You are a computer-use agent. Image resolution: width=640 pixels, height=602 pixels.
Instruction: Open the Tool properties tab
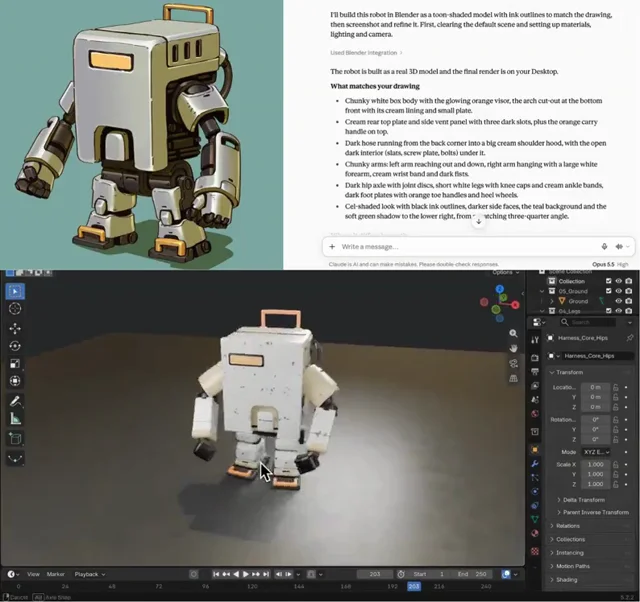tap(535, 340)
